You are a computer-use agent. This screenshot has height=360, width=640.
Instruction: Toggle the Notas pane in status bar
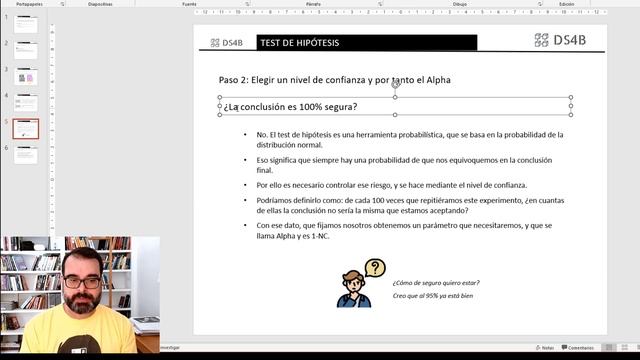pyautogui.click(x=544, y=348)
